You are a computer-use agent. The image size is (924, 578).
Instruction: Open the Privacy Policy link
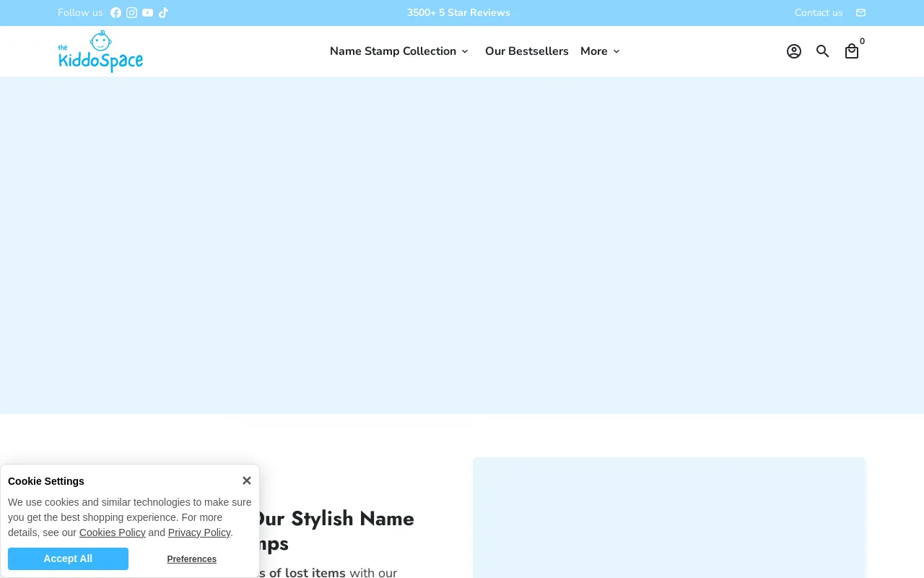click(x=199, y=532)
